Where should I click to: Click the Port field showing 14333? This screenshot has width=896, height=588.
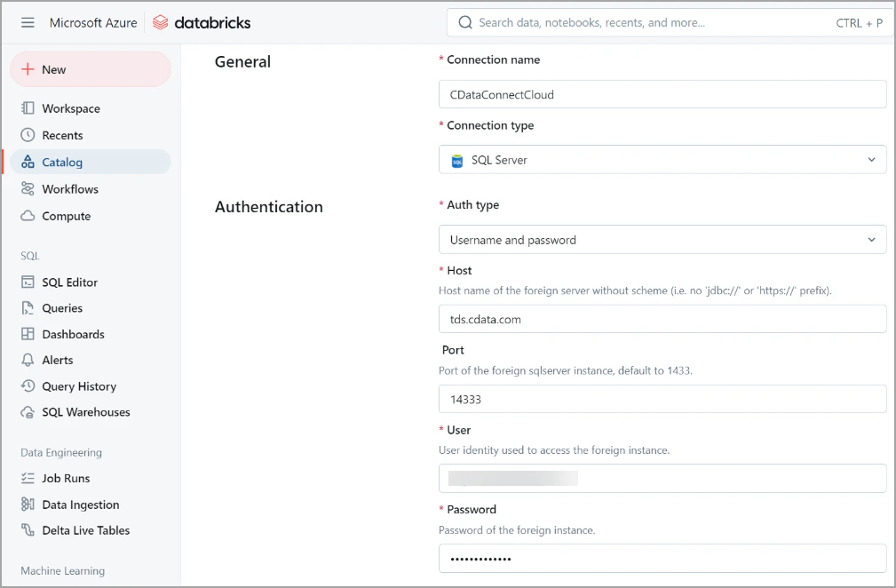pos(662,399)
